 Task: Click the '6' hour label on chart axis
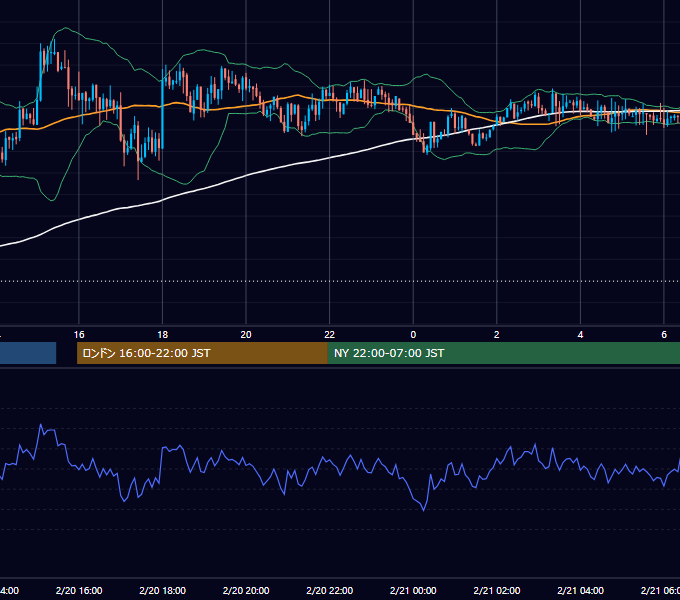tap(664, 335)
